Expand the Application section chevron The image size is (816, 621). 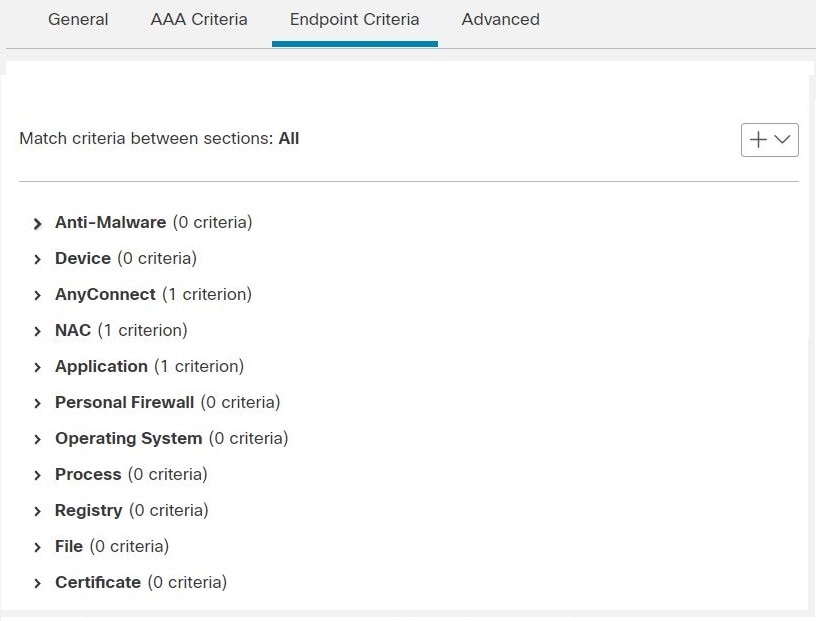click(37, 367)
